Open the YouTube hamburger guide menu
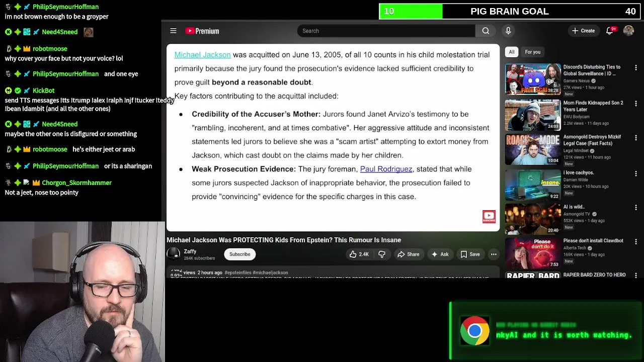 [173, 31]
